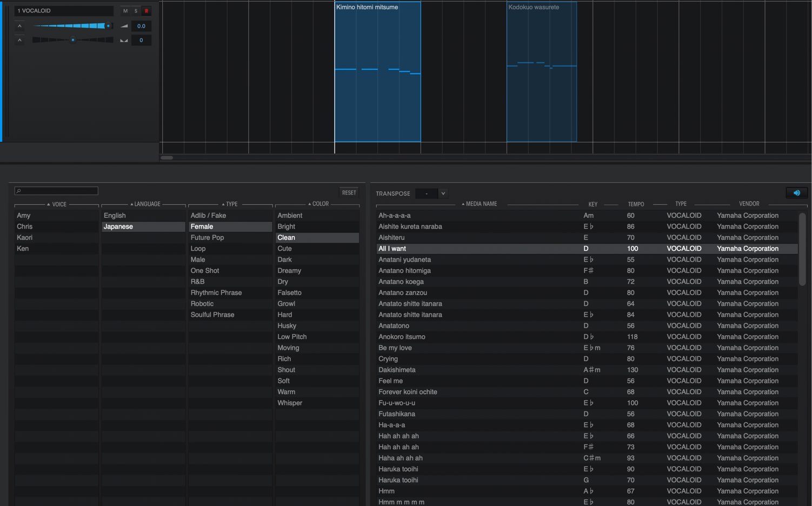The width and height of the screenshot is (812, 506).
Task: Select the Forever koini ochite media row
Action: (x=587, y=392)
